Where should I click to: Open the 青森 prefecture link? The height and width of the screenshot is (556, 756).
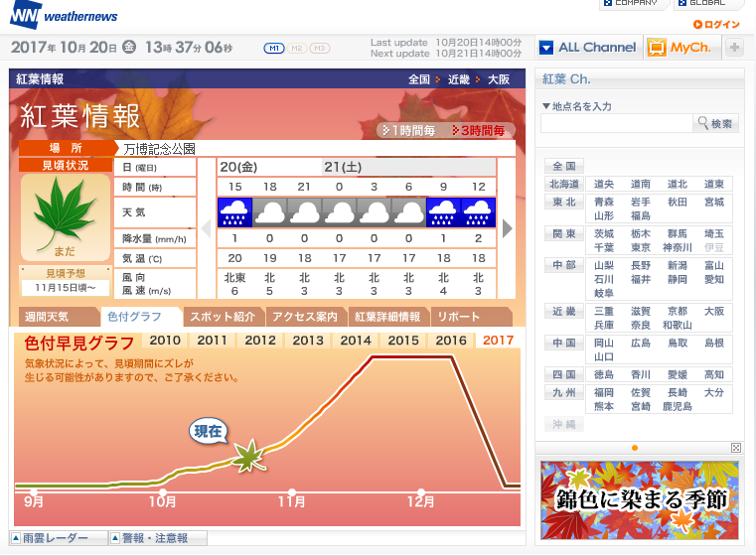tap(604, 202)
